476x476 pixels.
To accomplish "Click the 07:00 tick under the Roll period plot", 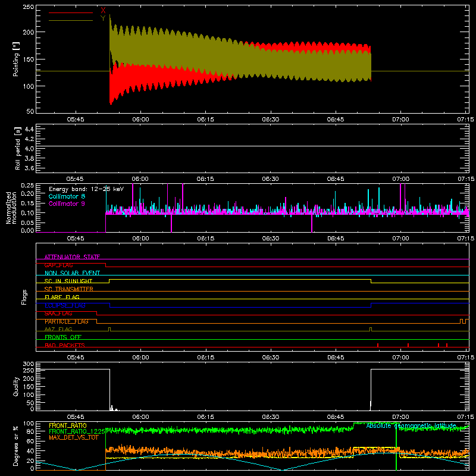I will pos(400,179).
